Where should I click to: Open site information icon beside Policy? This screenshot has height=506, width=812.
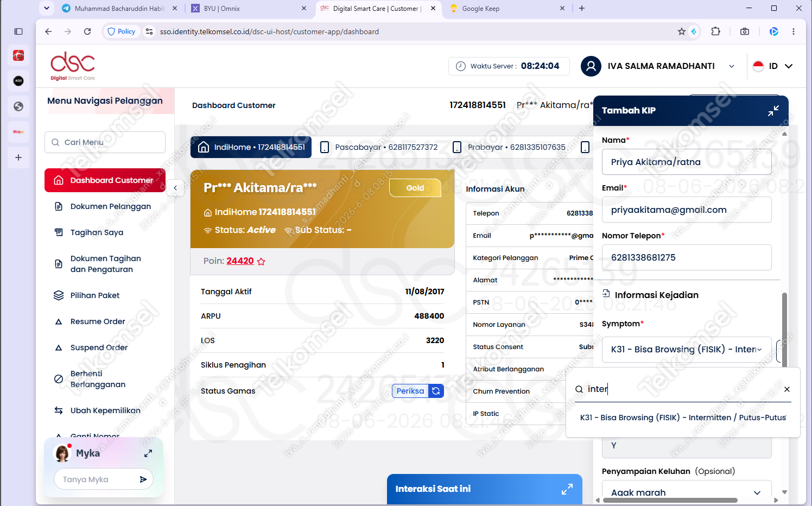[x=149, y=31]
